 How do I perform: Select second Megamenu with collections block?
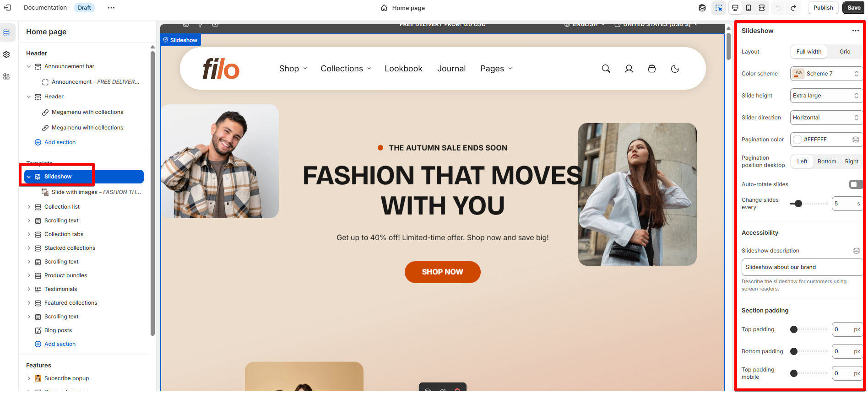click(87, 128)
